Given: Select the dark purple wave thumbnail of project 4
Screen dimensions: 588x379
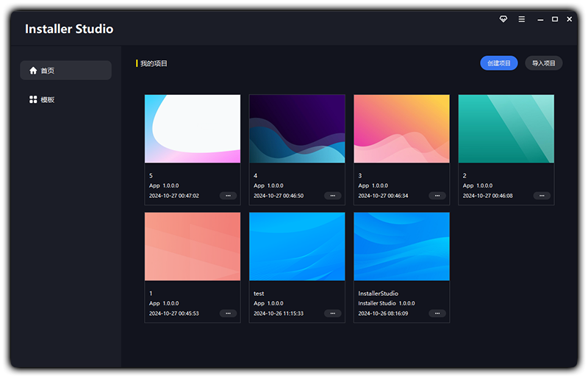Looking at the screenshot, I should pyautogui.click(x=297, y=129).
